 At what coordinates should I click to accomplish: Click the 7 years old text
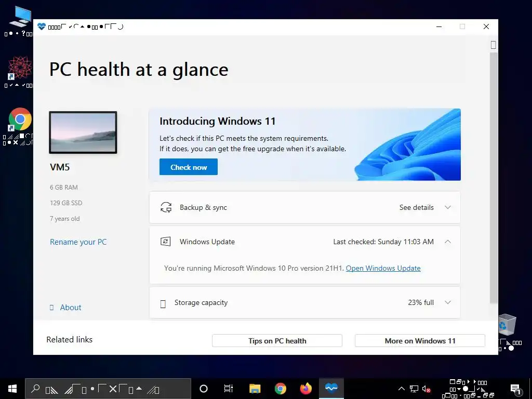[x=65, y=219]
